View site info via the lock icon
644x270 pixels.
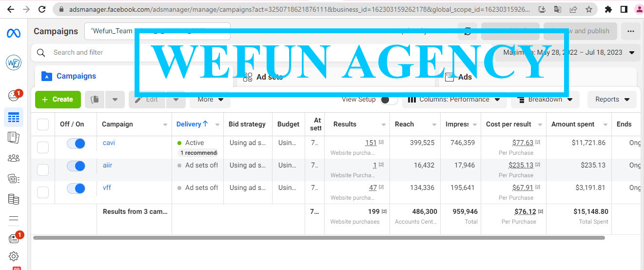pos(61,9)
